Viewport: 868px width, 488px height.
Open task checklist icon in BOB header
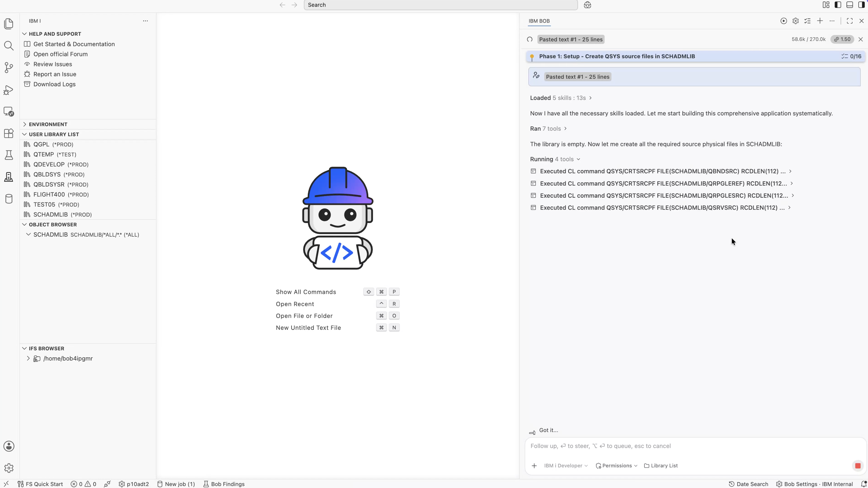(807, 21)
